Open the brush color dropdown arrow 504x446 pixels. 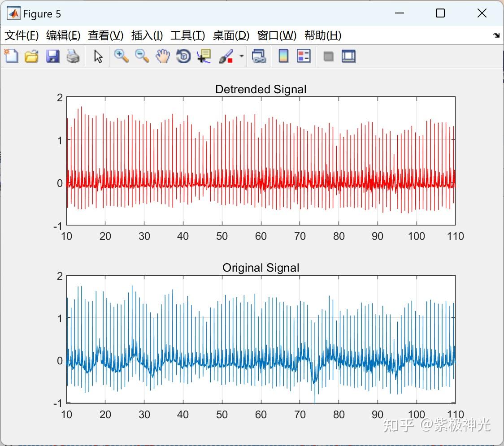[240, 56]
